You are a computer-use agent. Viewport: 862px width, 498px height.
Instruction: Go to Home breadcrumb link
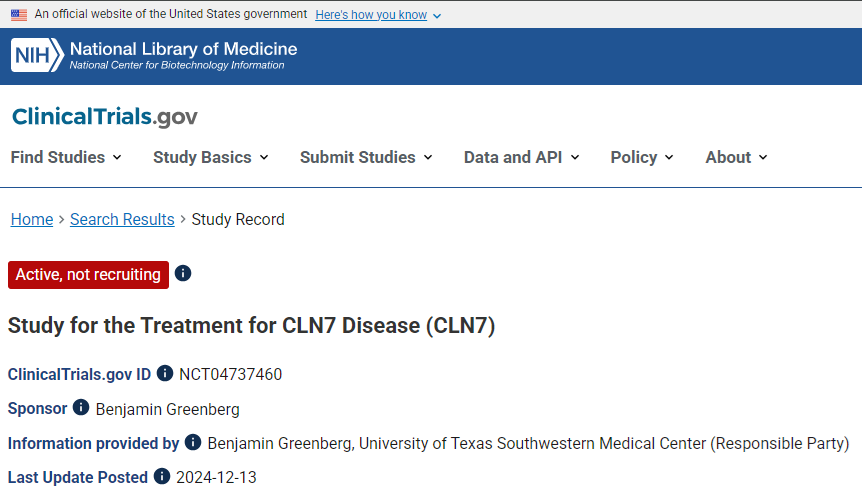(x=32, y=219)
